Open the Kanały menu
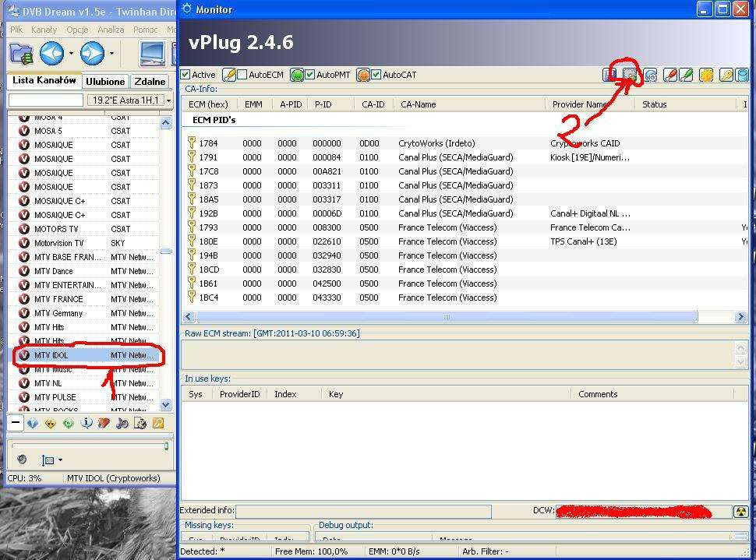 point(44,30)
